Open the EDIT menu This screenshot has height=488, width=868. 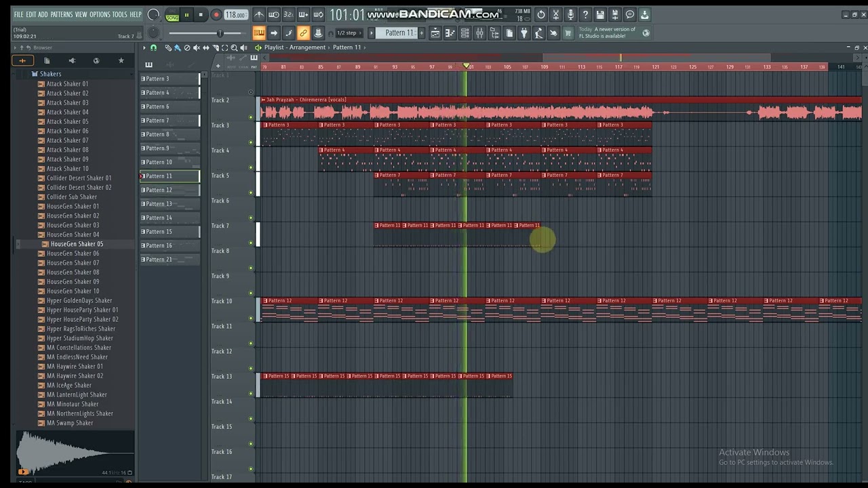(31, 14)
